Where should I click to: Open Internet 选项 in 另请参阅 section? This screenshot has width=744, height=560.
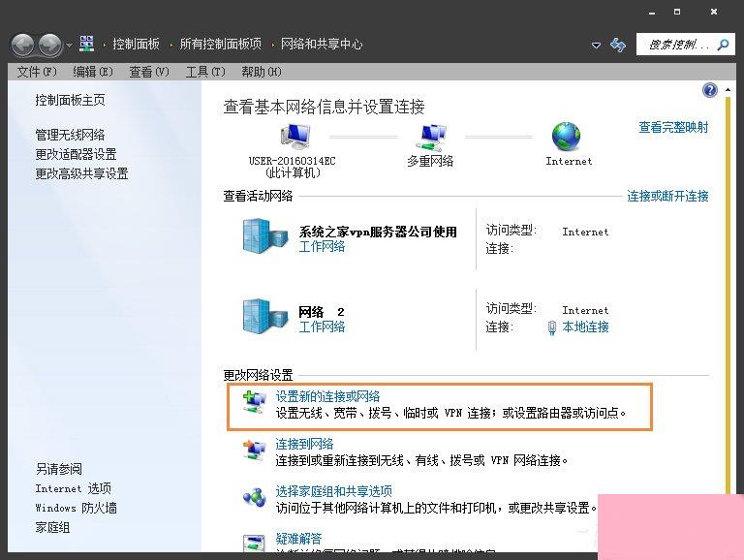[73, 488]
